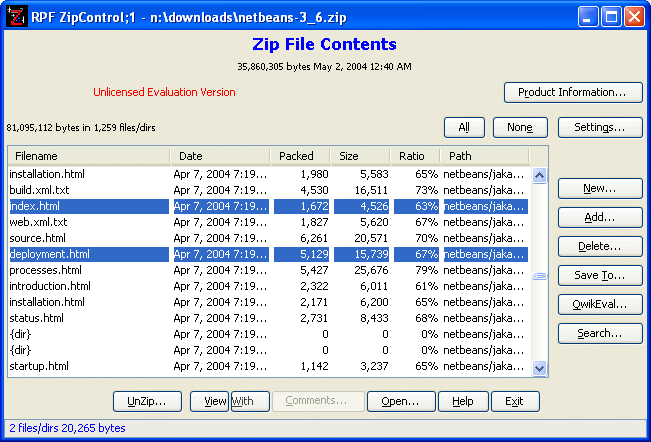
Task: Click packed value 5,427
Action: click(314, 270)
